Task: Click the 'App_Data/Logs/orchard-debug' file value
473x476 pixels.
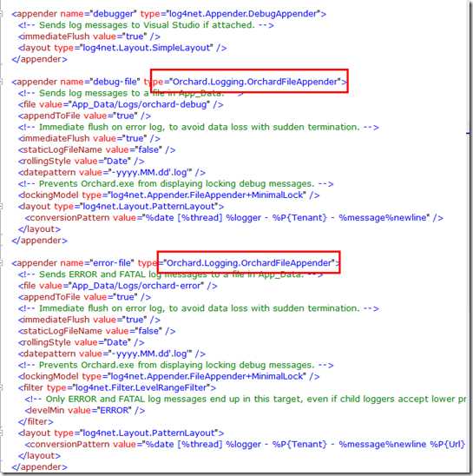Action: (x=139, y=104)
